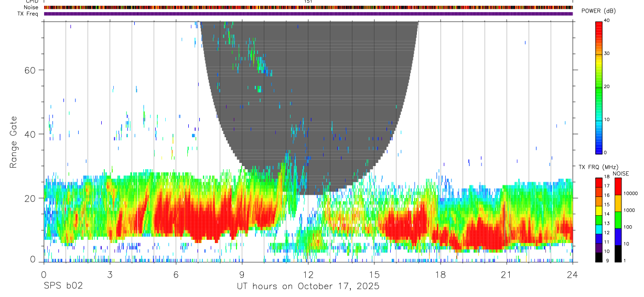644x297 pixels.
Task: Click the POWER (dB) colorbar title
Action: [598, 11]
